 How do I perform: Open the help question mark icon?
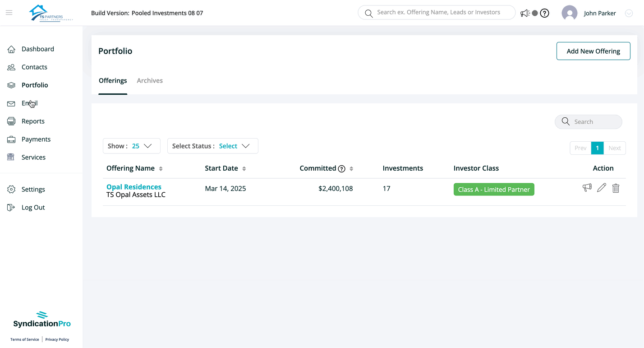point(545,13)
